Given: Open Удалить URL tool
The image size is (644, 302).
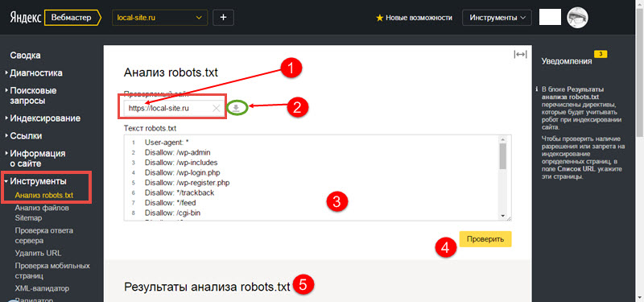Looking at the screenshot, I should click(x=38, y=253).
